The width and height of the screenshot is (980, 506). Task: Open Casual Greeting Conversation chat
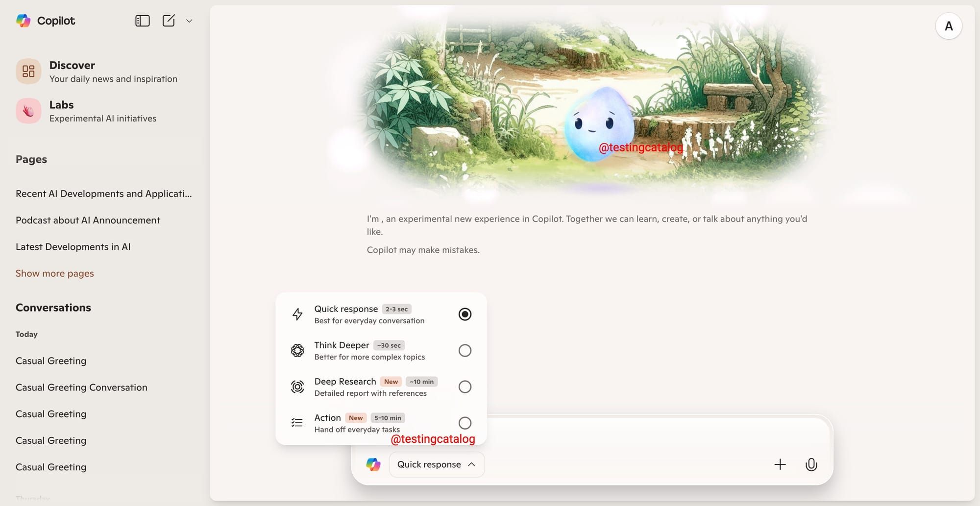(81, 387)
